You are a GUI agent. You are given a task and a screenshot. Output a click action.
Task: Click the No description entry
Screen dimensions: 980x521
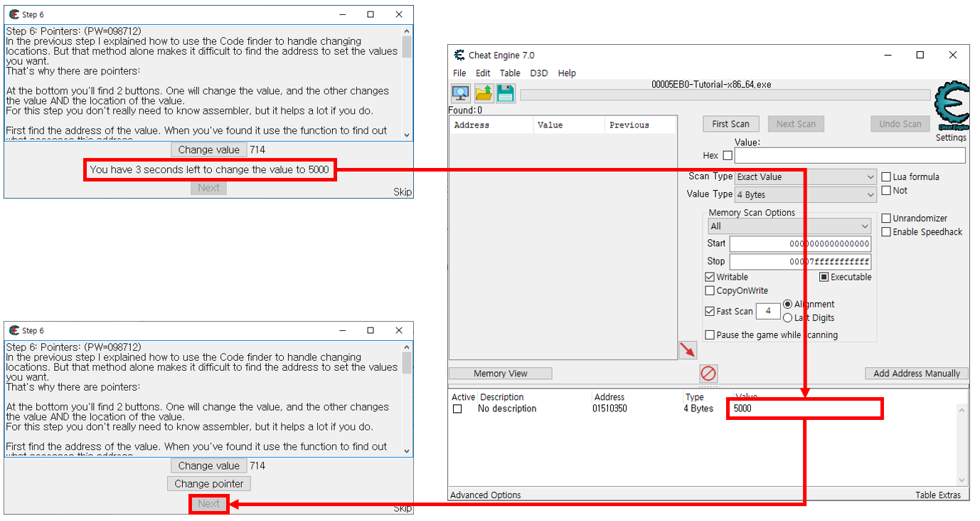507,409
